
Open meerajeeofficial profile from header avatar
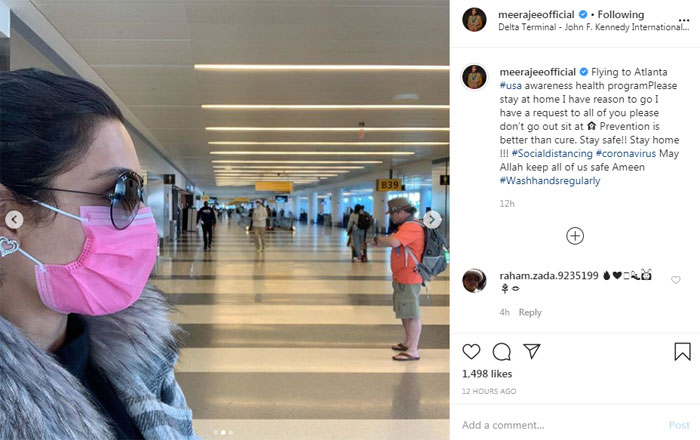coord(474,20)
